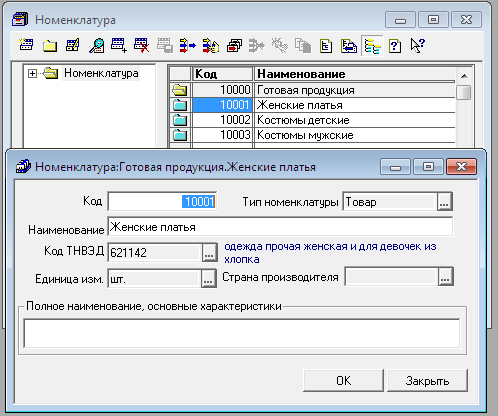498x416 pixels.
Task: Click the Закрыть button
Action: point(427,380)
